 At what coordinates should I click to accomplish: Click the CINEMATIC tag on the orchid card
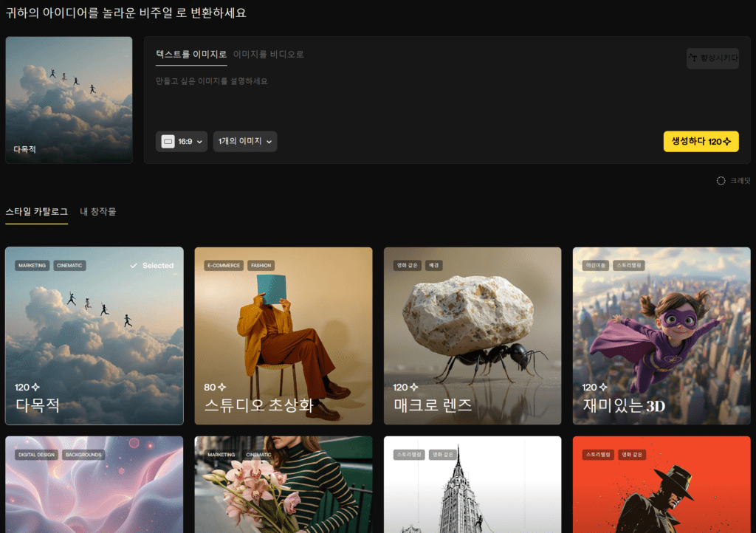258,455
